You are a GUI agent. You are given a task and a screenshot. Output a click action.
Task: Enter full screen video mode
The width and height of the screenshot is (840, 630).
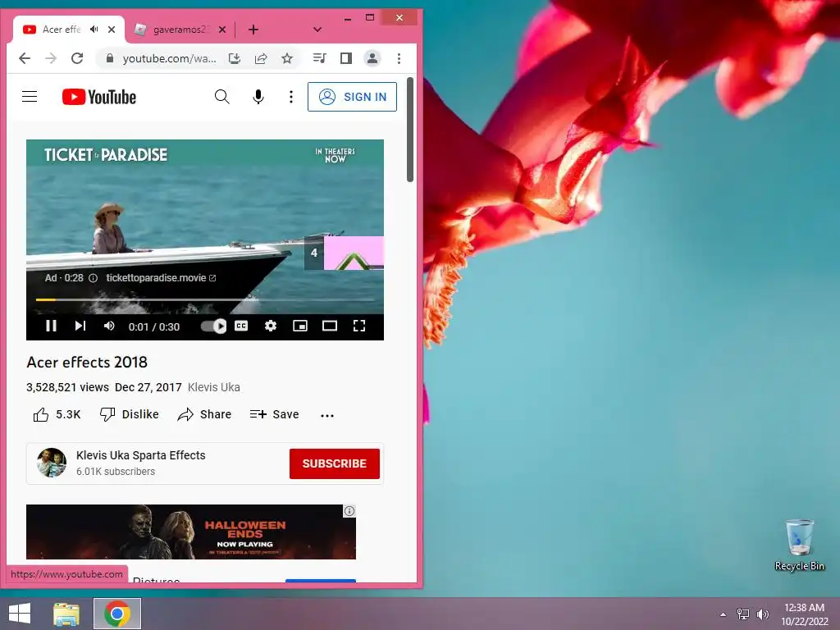[x=359, y=326]
